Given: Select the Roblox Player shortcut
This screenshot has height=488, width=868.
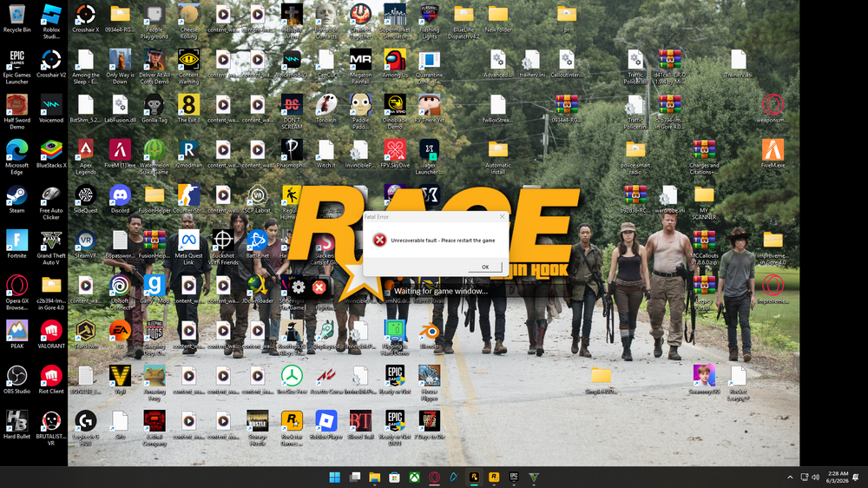Looking at the screenshot, I should coord(326,425).
